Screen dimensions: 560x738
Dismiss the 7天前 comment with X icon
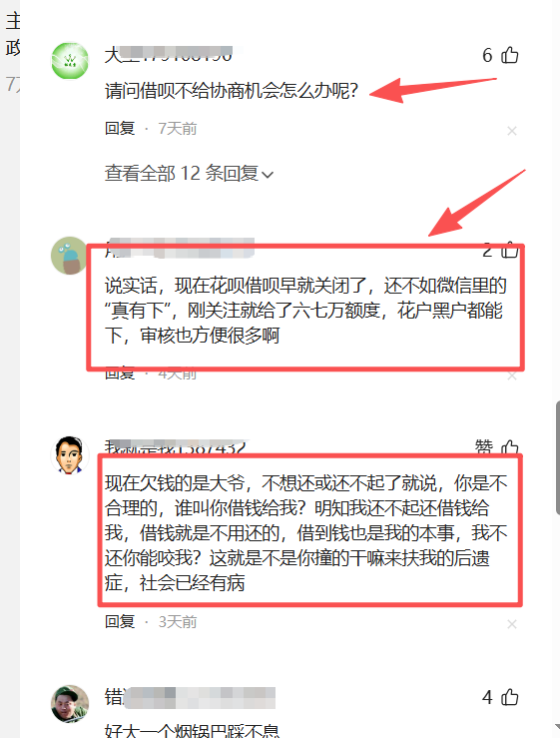tap(512, 131)
